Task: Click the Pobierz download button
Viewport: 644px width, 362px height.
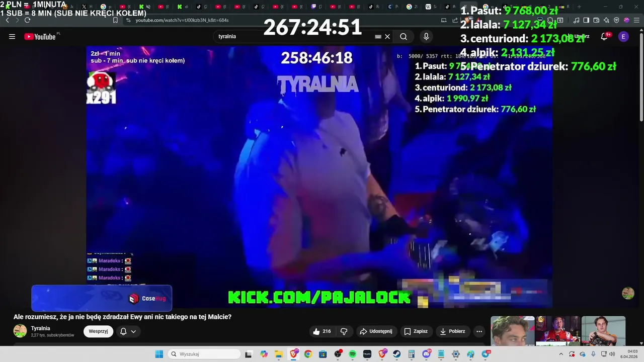Action: (453, 331)
